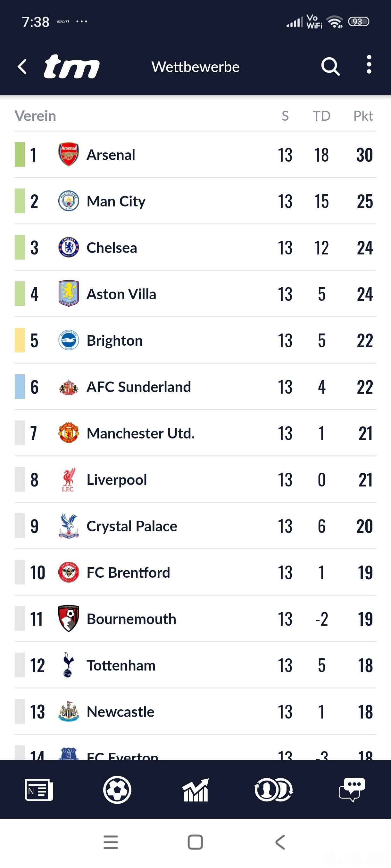This screenshot has width=391, height=868.
Task: Tap the Chelsea club crest
Action: click(69, 247)
